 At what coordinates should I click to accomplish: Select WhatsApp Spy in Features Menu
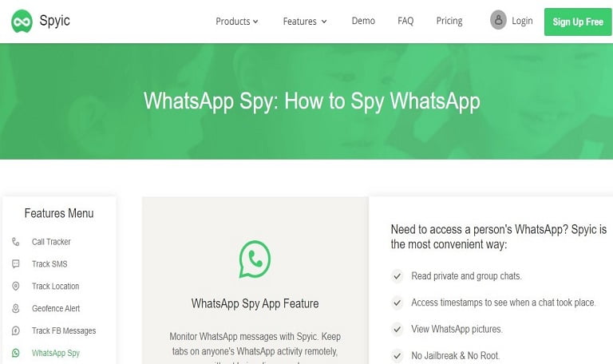(56, 353)
